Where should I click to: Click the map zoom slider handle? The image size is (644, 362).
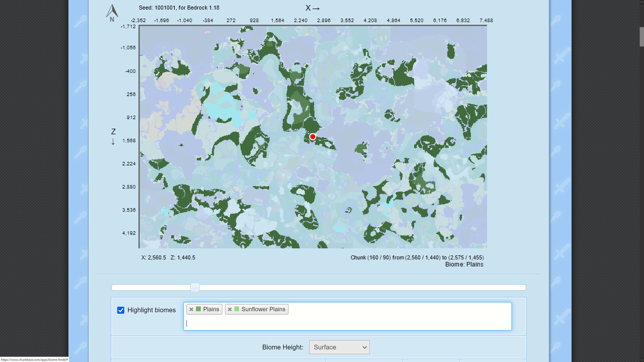point(195,287)
